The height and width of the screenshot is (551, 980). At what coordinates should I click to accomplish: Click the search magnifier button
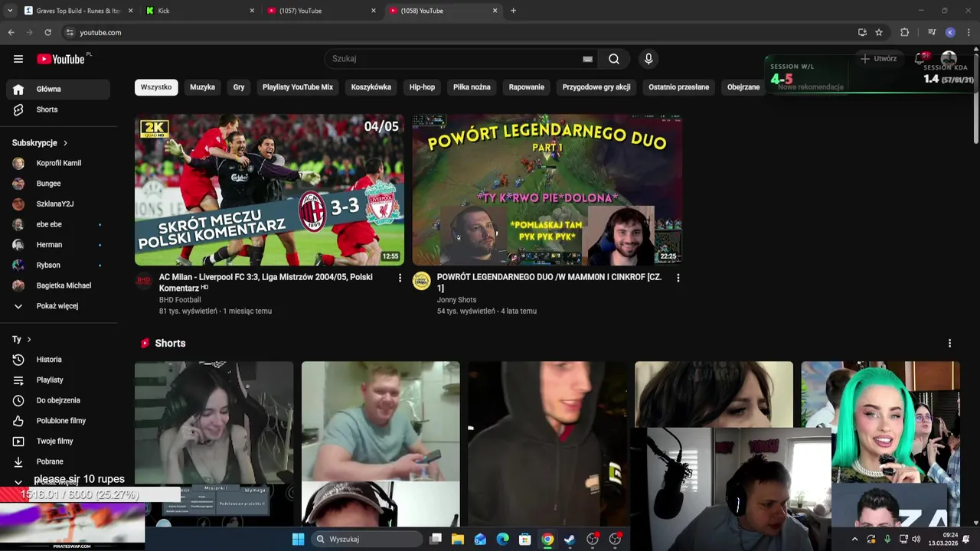[x=614, y=59]
